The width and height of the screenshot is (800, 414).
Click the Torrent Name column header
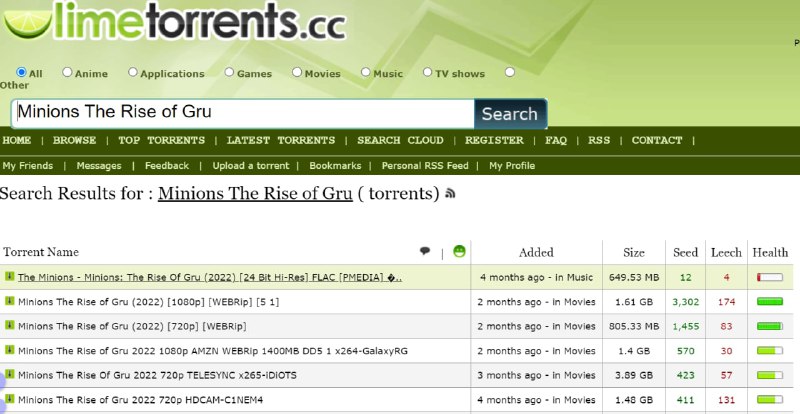pyautogui.click(x=41, y=252)
